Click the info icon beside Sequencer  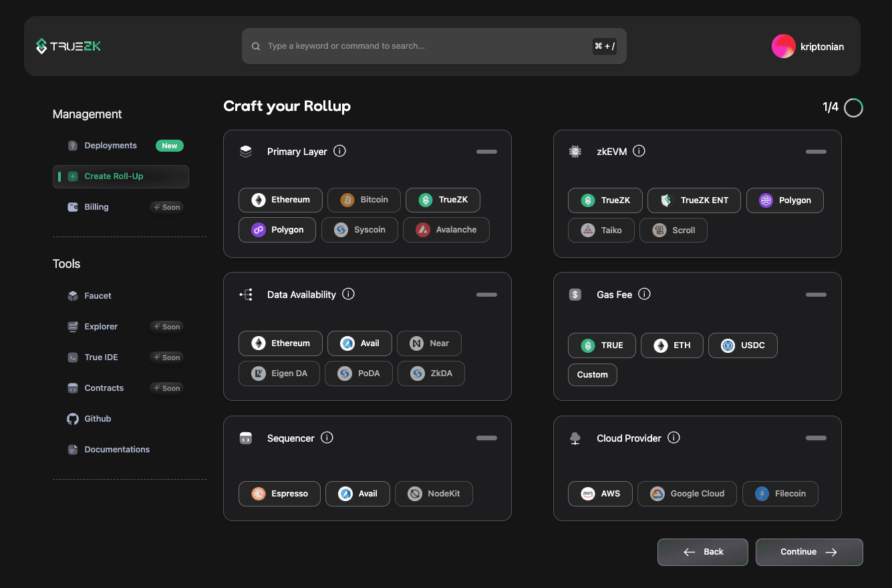327,438
